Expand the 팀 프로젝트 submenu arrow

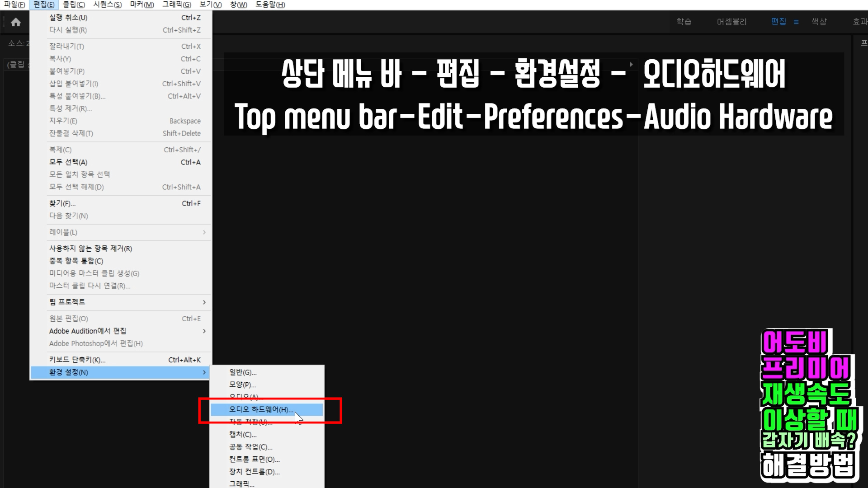click(x=204, y=302)
